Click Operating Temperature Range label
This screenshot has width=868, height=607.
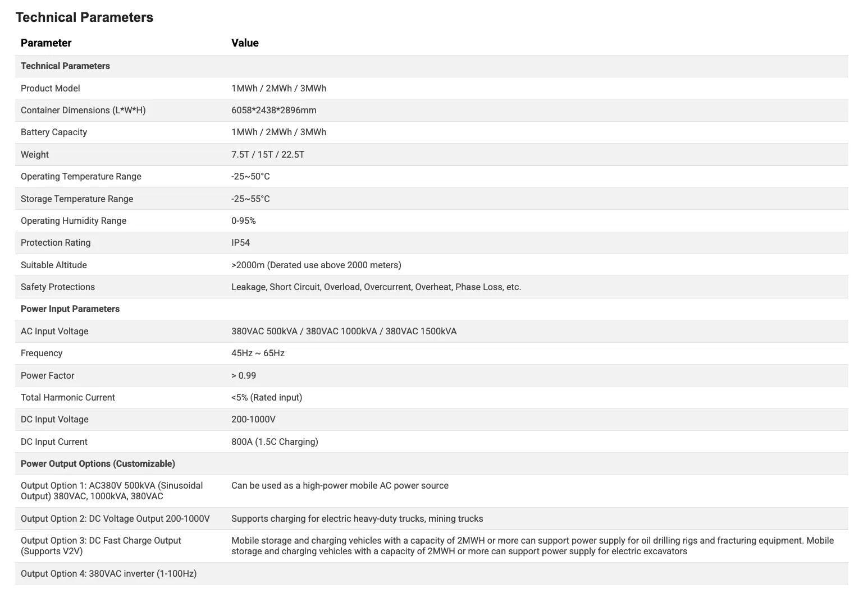click(x=81, y=177)
